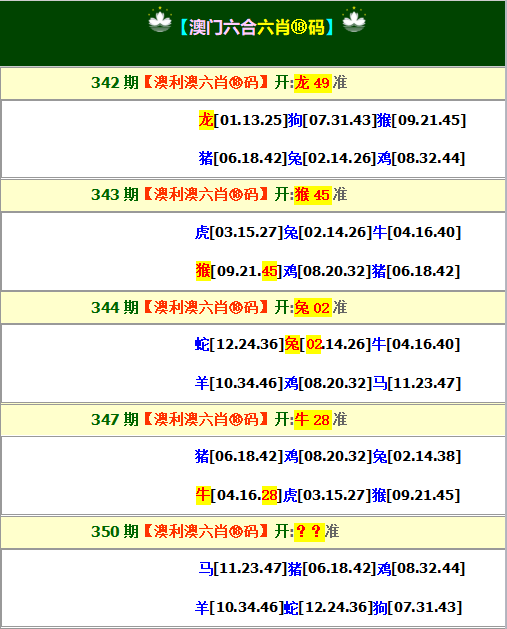The width and height of the screenshot is (507, 629).
Task: Click 猪[06.18.42] in the 350 period
Action: pos(332,568)
